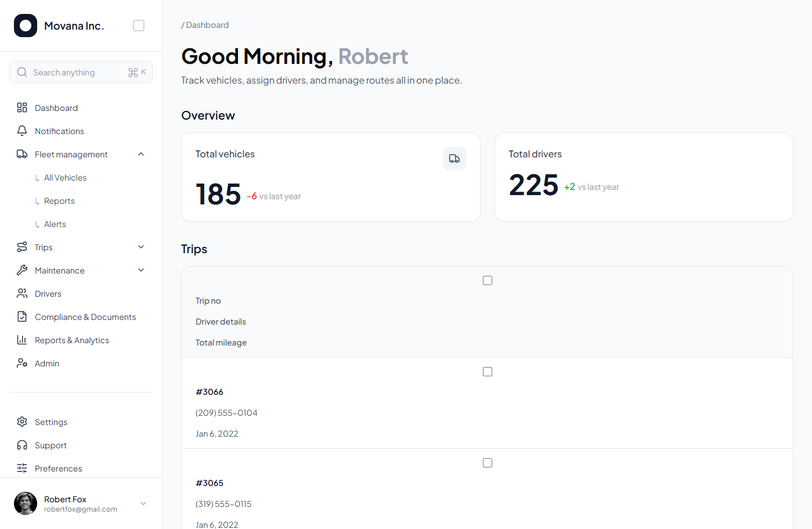Click the Dashboard breadcrumb link
Image resolution: width=812 pixels, height=529 pixels.
click(x=207, y=25)
